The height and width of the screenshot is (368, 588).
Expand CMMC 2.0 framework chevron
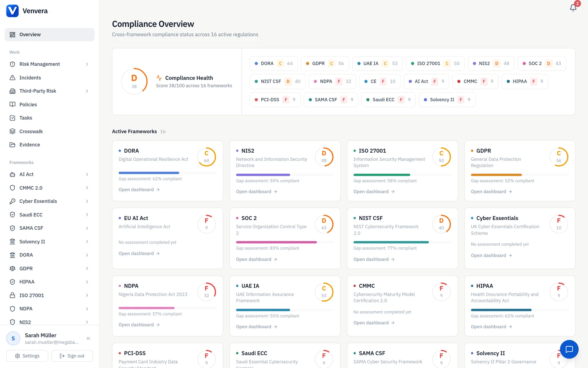pos(87,188)
